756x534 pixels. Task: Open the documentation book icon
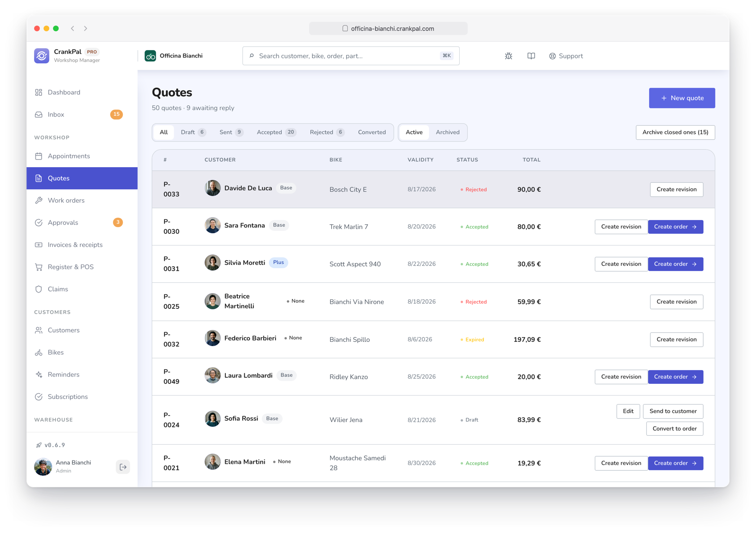click(531, 56)
